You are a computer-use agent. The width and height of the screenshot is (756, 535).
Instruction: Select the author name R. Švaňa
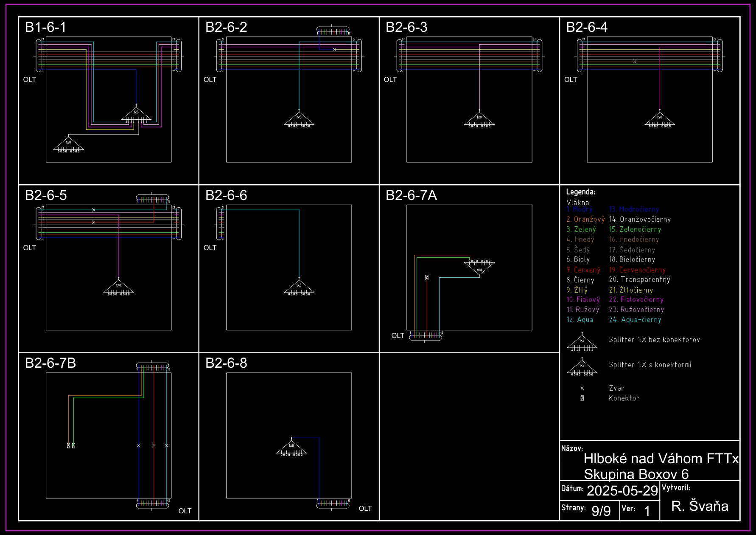pos(700,506)
